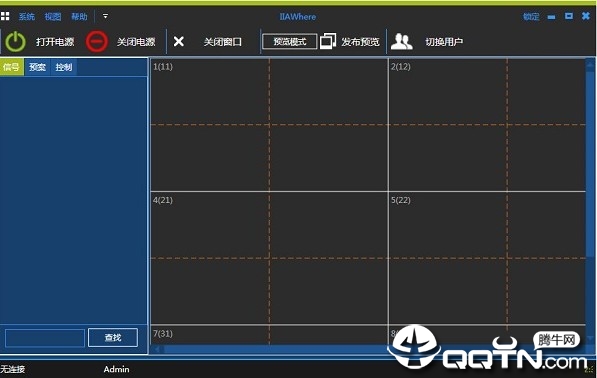Switch to the 预案 tab
The image size is (597, 378).
coord(37,67)
